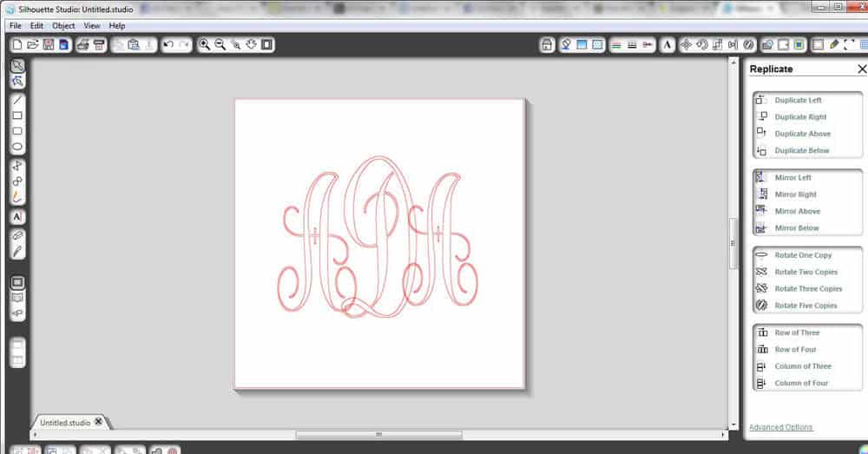The width and height of the screenshot is (868, 454).
Task: Select the Edit Points tool
Action: (17, 82)
